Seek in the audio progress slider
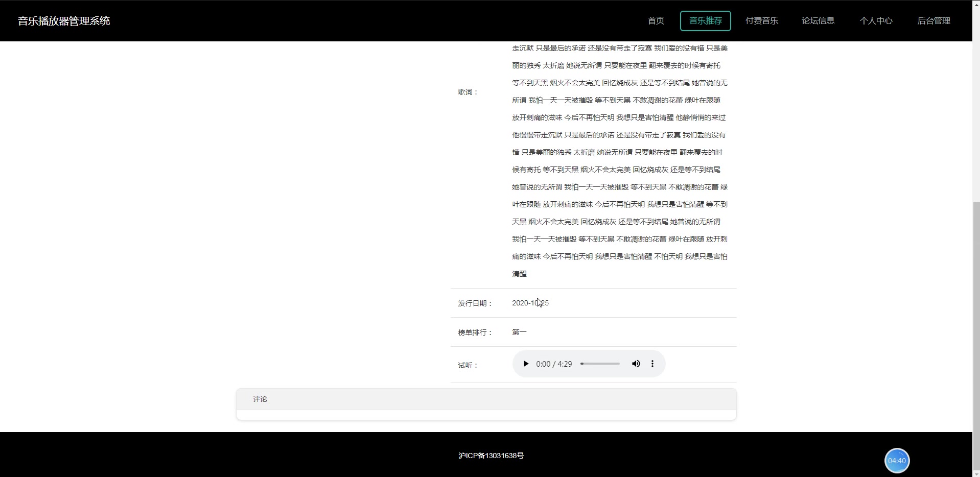The width and height of the screenshot is (980, 477). pos(600,364)
